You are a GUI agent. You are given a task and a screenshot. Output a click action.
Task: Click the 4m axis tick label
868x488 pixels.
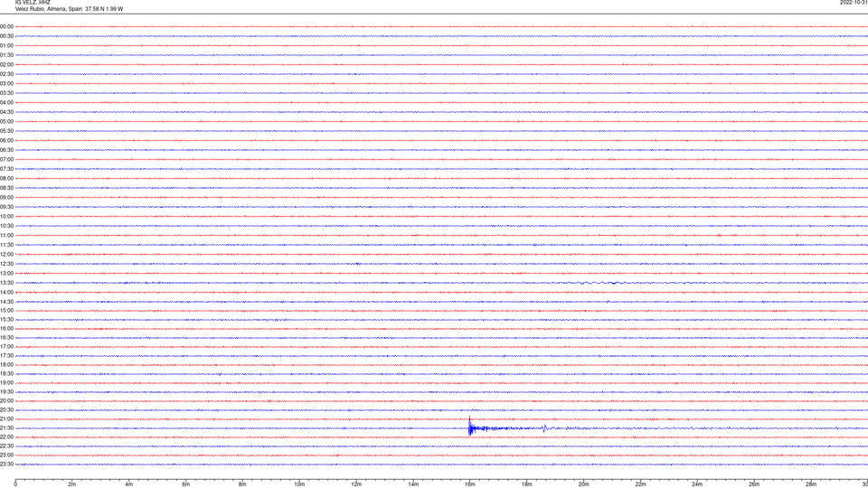[x=129, y=484]
